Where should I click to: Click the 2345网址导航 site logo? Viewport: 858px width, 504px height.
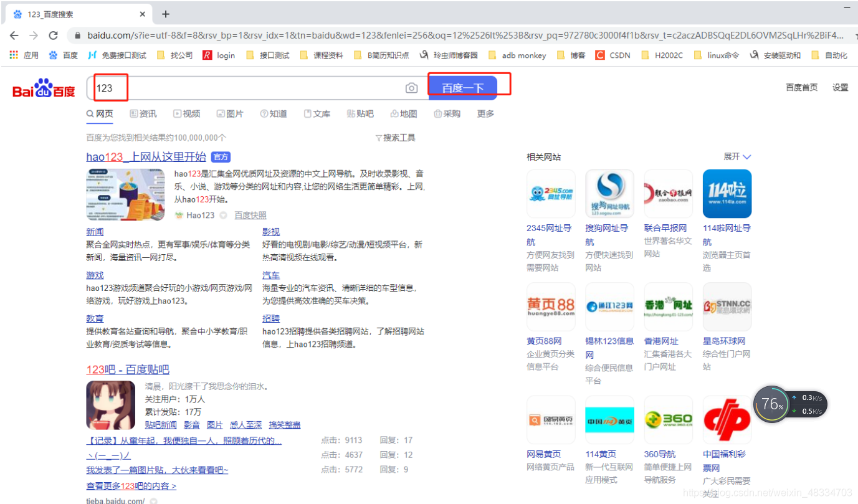tap(551, 194)
